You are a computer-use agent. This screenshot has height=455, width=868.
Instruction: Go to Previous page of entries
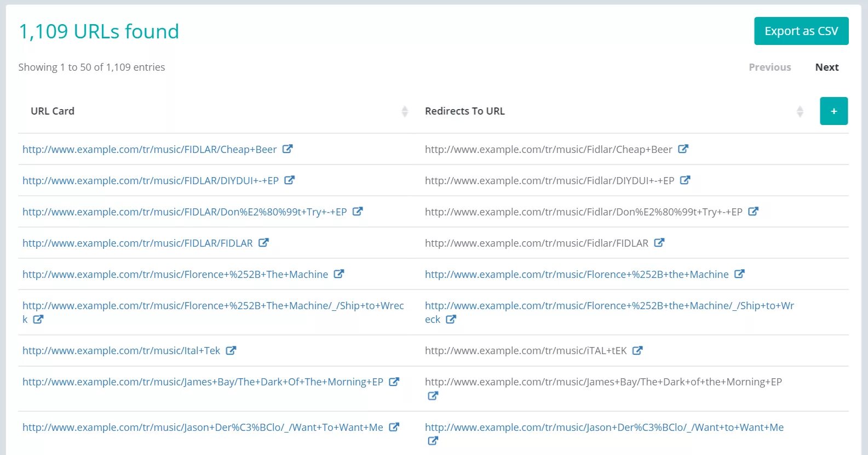pyautogui.click(x=770, y=67)
